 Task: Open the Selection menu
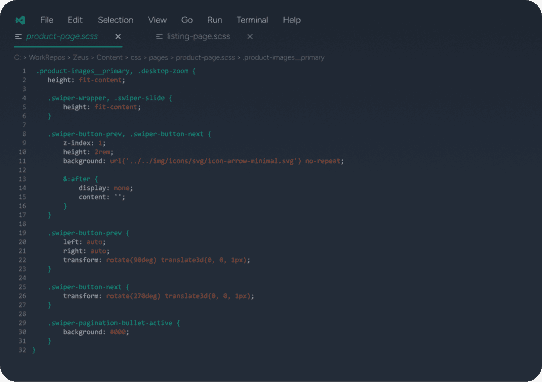[x=115, y=20]
